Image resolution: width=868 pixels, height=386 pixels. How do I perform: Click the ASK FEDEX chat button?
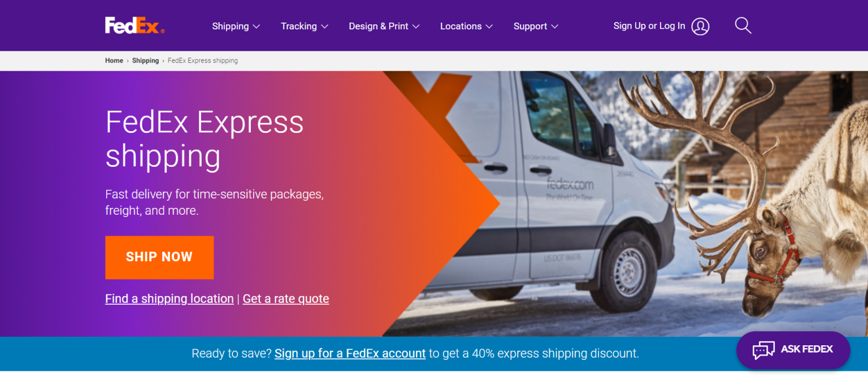pos(793,350)
